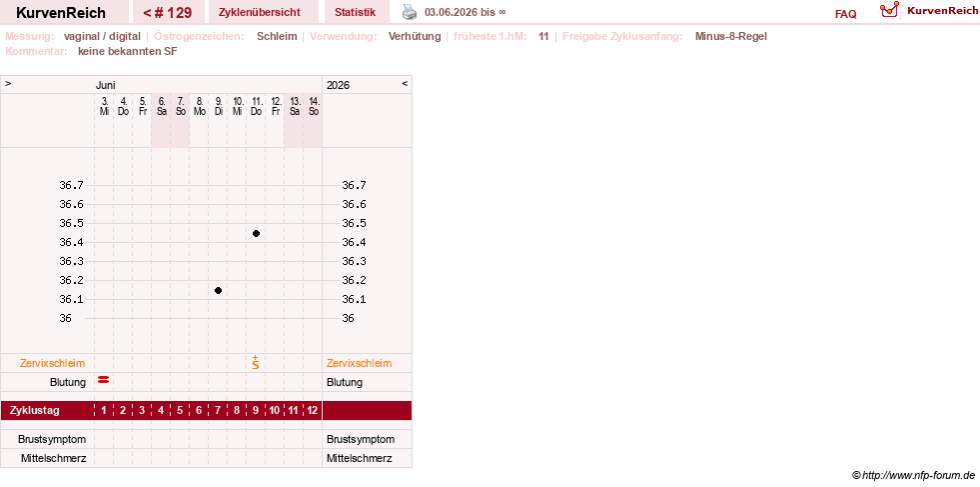
Task: Click the left 36.7 temperature axis label
Action: (x=71, y=185)
